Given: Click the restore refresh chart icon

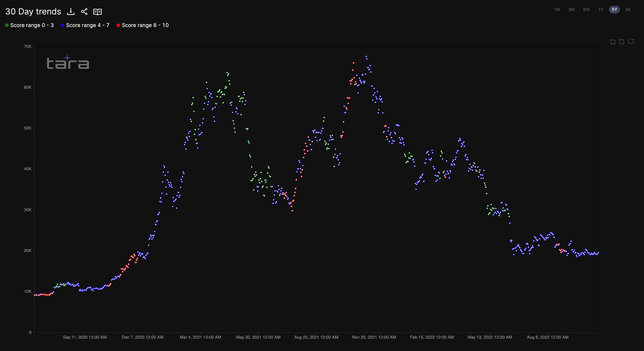Looking at the screenshot, I should click(x=631, y=41).
